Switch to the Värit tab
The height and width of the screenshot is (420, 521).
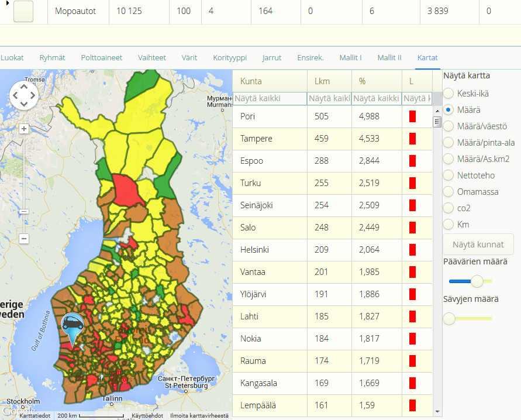[189, 57]
